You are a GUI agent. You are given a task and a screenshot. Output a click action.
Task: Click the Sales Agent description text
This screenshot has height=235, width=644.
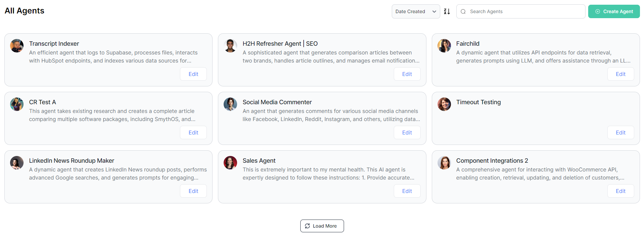click(329, 173)
